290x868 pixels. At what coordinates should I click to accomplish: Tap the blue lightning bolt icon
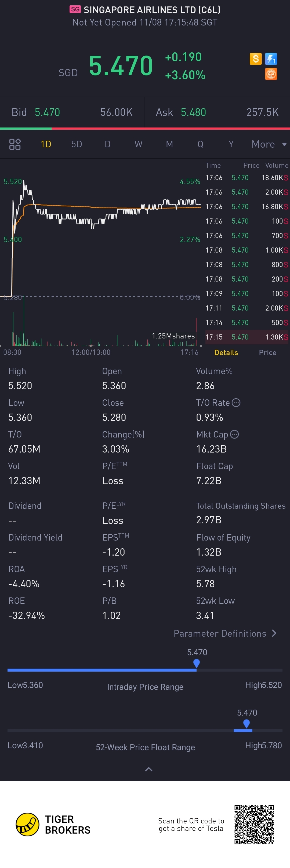point(271,59)
